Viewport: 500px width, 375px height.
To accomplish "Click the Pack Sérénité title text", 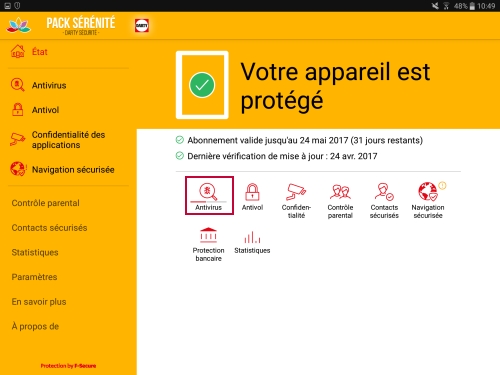I will pyautogui.click(x=81, y=23).
